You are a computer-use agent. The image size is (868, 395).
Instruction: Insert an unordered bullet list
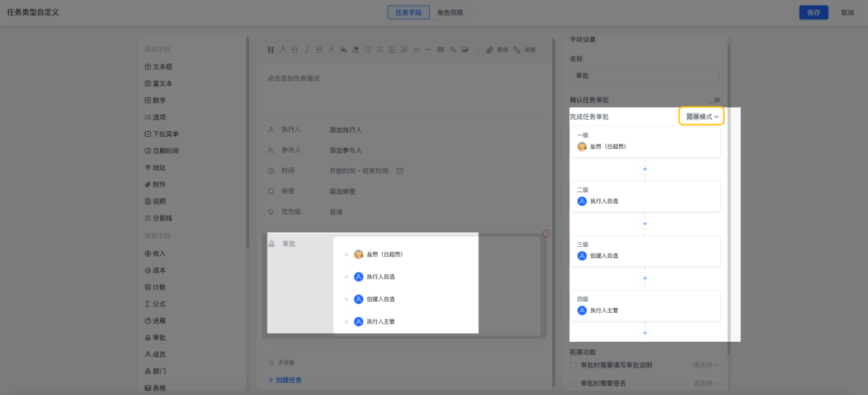pyautogui.click(x=379, y=49)
